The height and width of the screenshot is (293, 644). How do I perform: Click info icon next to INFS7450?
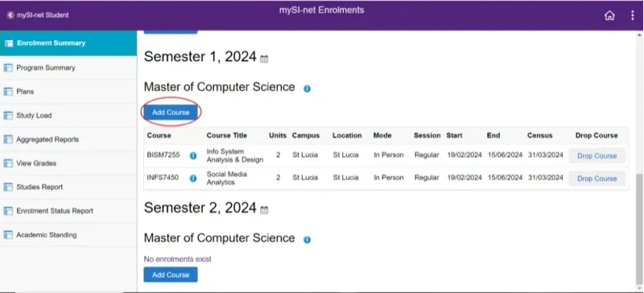tap(193, 179)
